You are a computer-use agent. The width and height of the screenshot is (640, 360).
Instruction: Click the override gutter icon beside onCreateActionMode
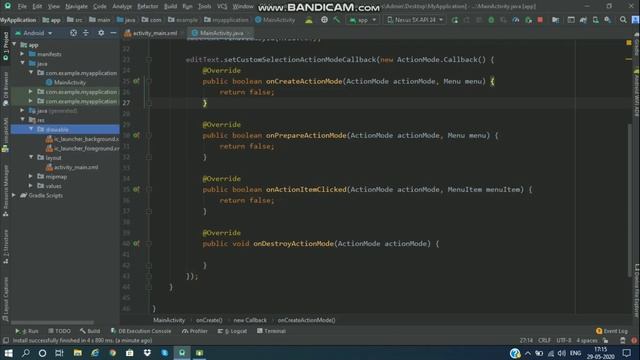[136, 81]
